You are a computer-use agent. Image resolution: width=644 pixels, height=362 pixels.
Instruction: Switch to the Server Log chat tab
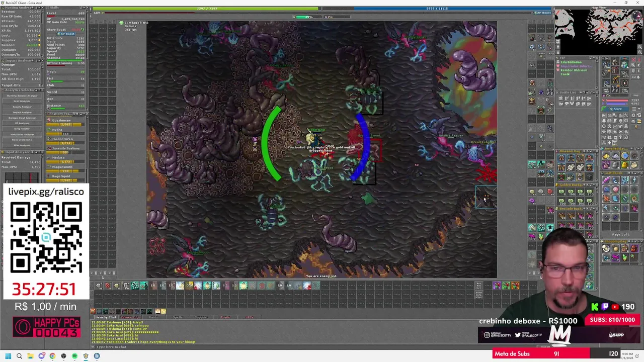(130, 317)
